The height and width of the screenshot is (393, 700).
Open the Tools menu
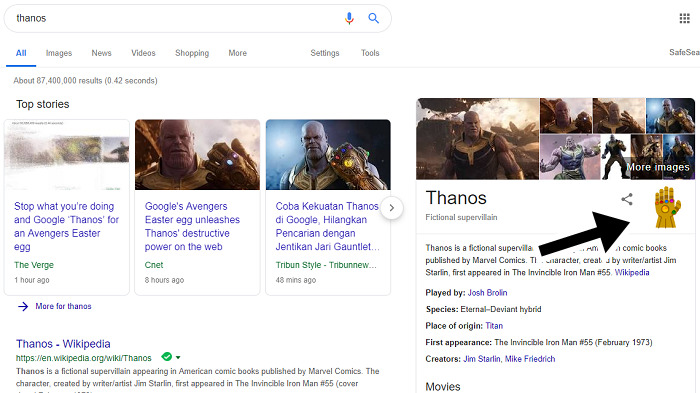click(x=370, y=53)
